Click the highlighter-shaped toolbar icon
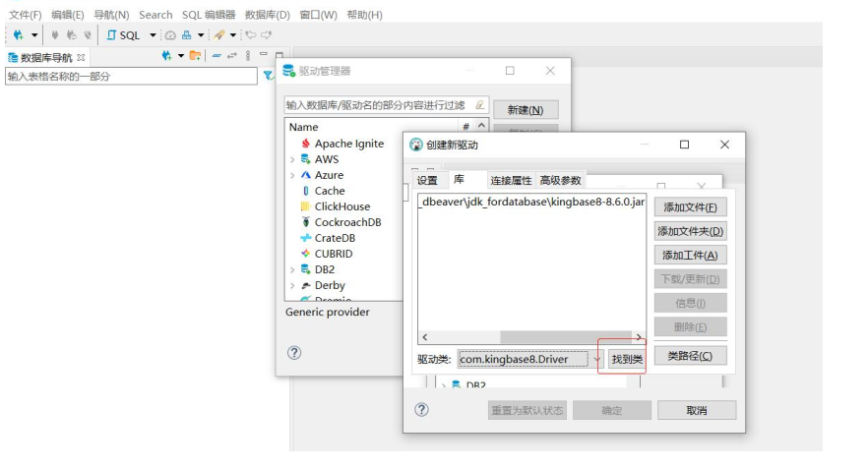 (219, 34)
